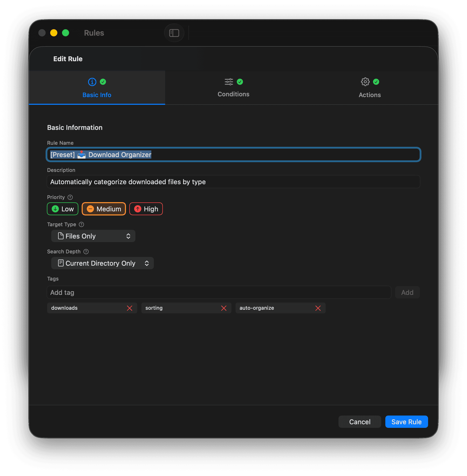Open the Files Only target type dropdown
The image size is (467, 476).
(93, 236)
